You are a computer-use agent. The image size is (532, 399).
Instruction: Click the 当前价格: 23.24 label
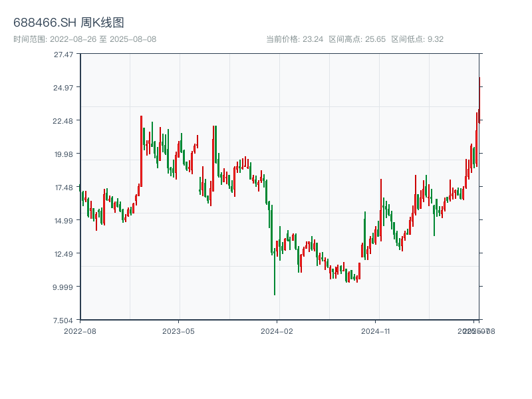[x=295, y=39]
